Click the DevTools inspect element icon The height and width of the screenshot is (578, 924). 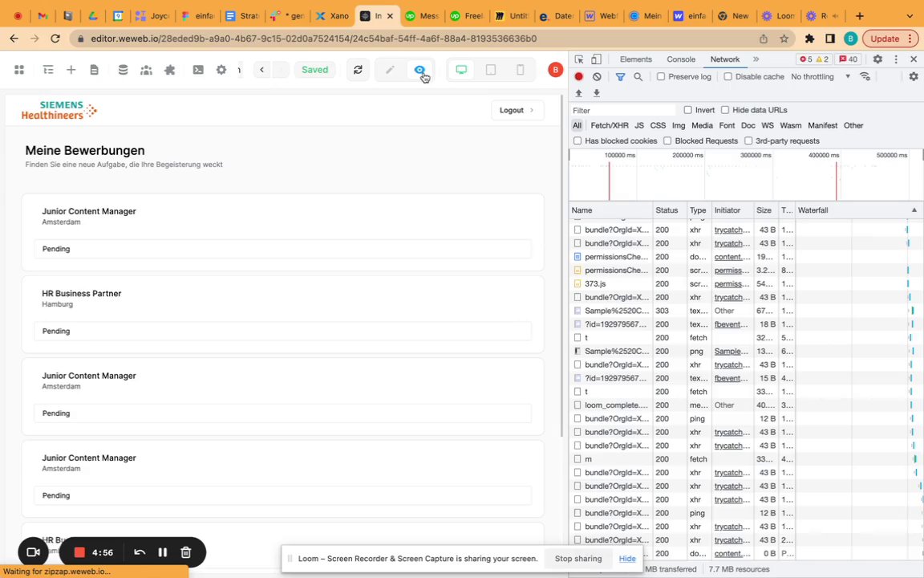(578, 59)
